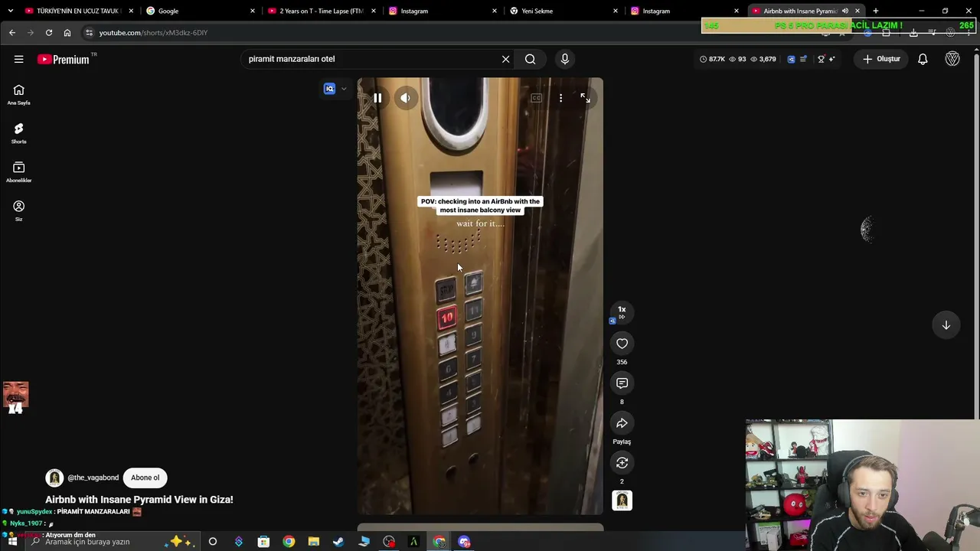The height and width of the screenshot is (551, 980).
Task: Open the Windows Start menu
Action: click(12, 542)
